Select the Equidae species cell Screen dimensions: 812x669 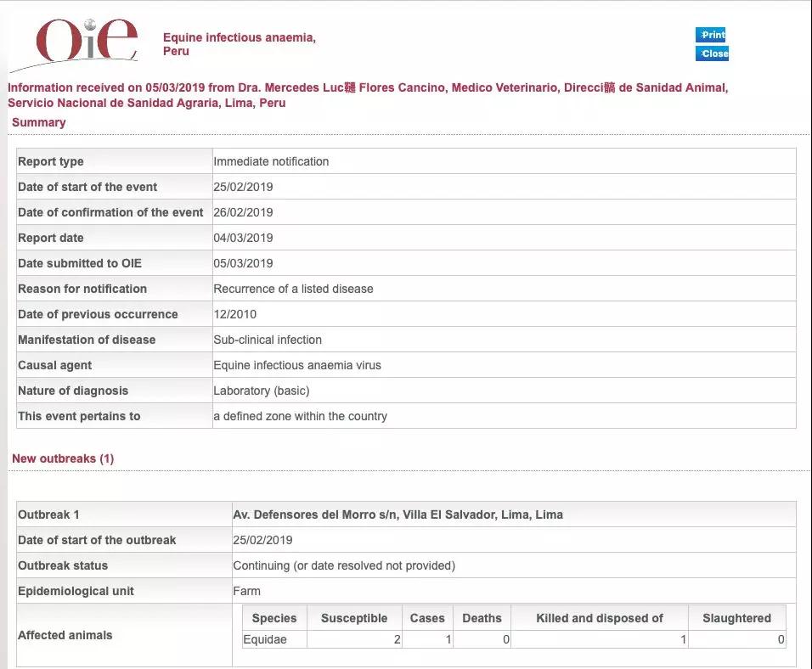(x=265, y=639)
